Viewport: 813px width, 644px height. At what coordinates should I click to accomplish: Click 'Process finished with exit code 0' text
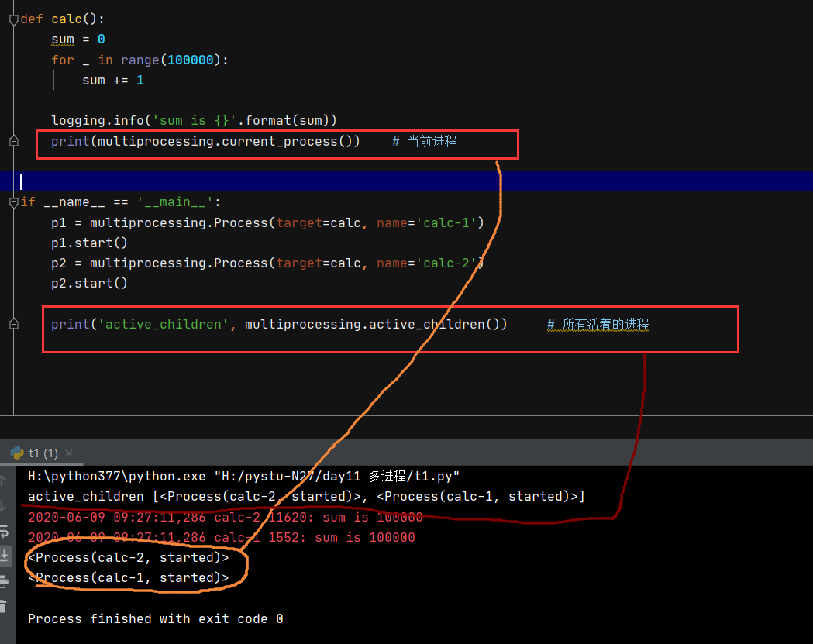tap(155, 618)
